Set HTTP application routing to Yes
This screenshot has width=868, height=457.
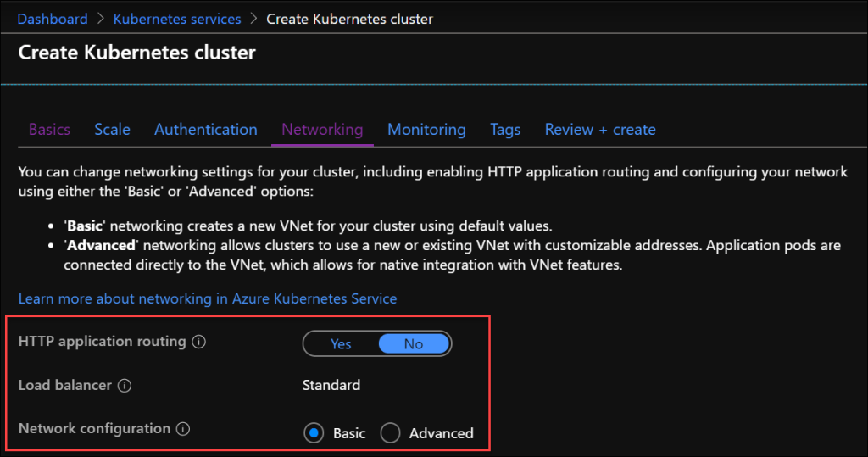[341, 343]
